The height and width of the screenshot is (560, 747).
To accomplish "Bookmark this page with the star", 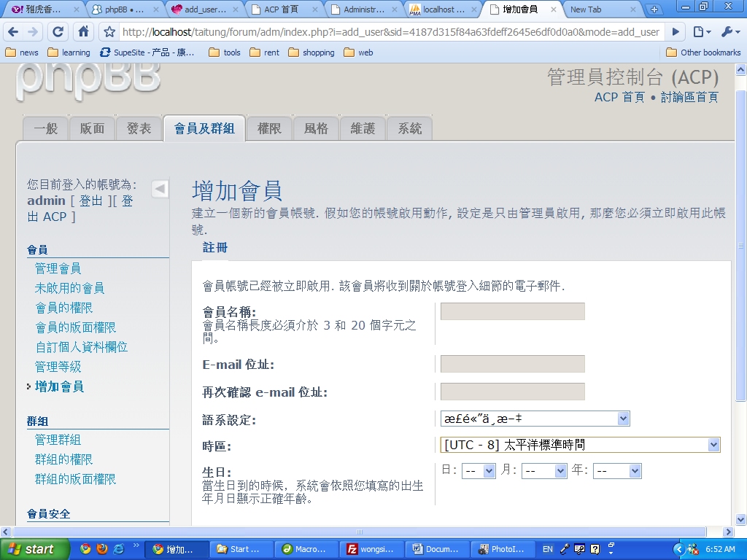I will click(109, 32).
